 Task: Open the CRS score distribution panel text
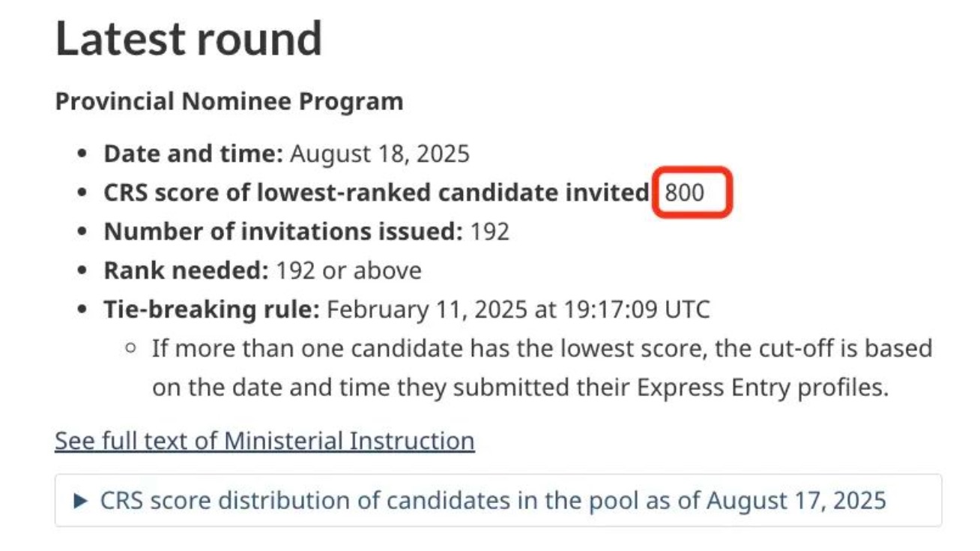(493, 500)
